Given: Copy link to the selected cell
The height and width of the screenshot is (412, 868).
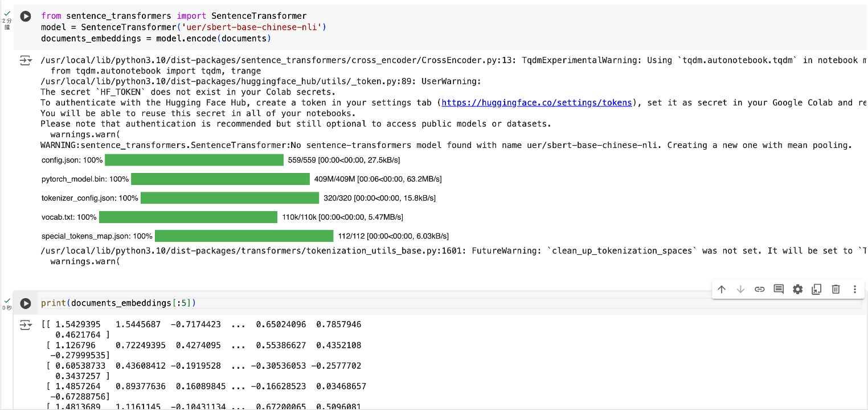Looking at the screenshot, I should (x=759, y=289).
